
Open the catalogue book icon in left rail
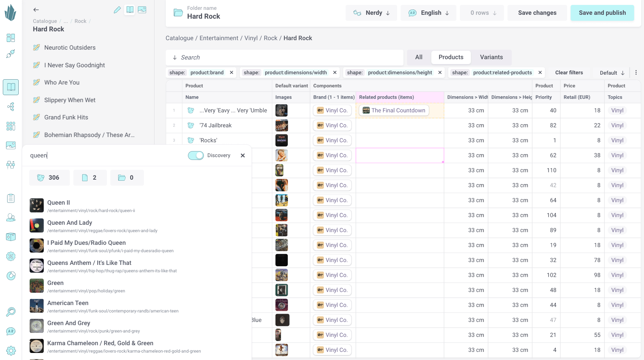pyautogui.click(x=11, y=87)
